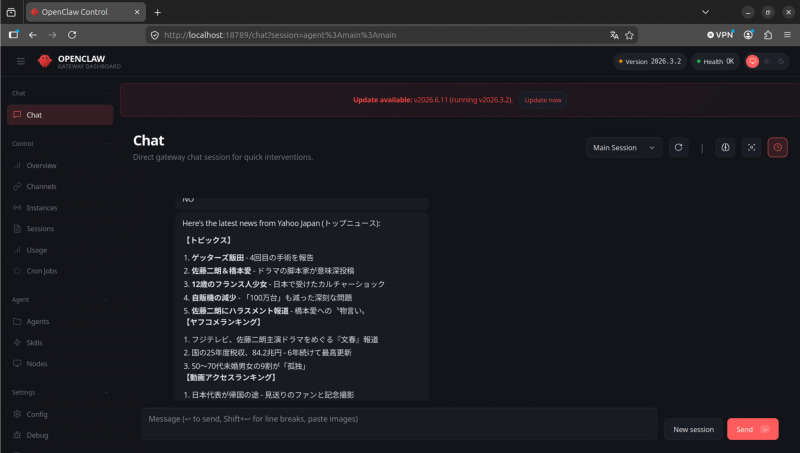
Task: Open the extensions puzzle icon
Action: click(768, 35)
